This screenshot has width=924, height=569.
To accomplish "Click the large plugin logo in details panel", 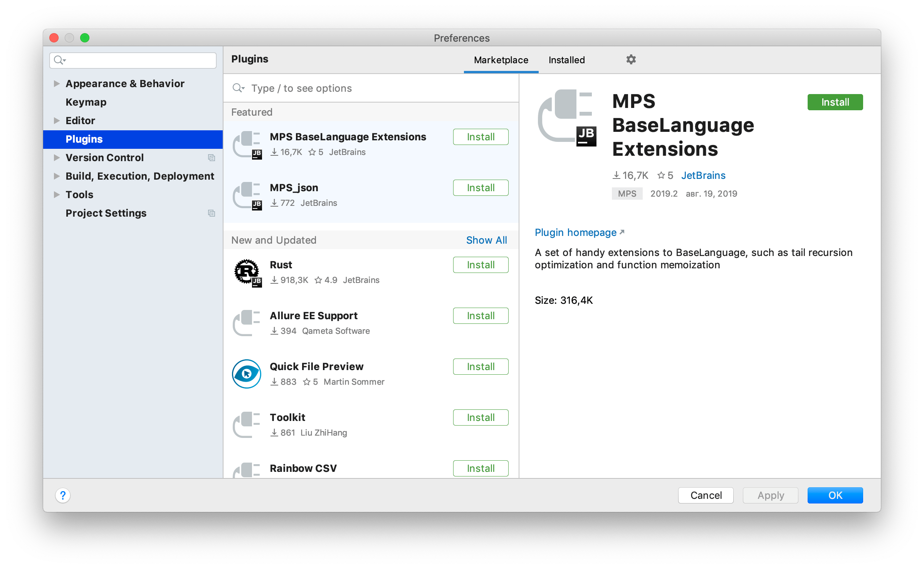I will pos(566,117).
